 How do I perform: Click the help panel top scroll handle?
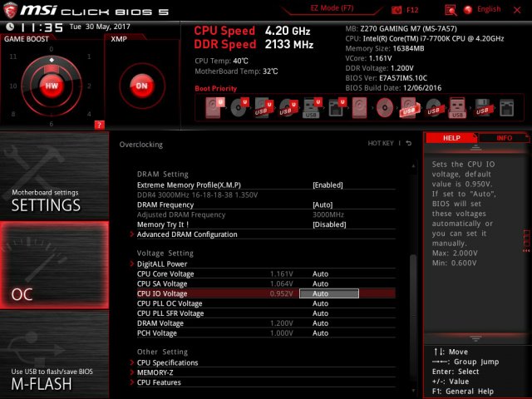475,147
